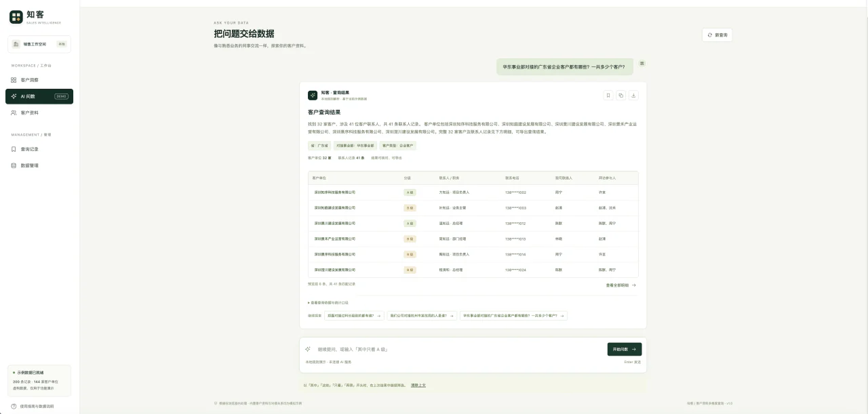
Task: Select the AI 问数 sidebar item
Action: (39, 96)
